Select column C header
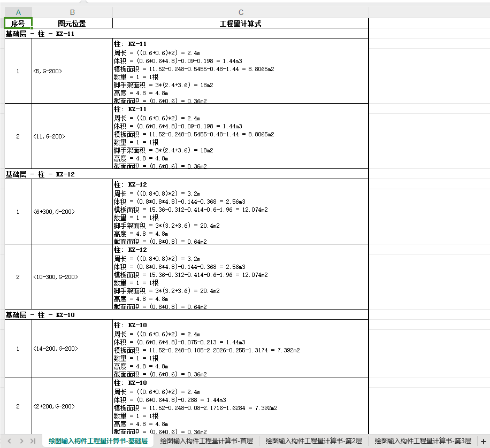The width and height of the screenshot is (490, 448). (x=241, y=12)
